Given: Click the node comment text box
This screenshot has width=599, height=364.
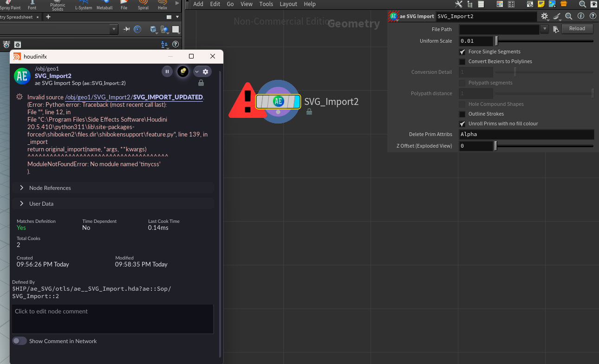Looking at the screenshot, I should pos(113,319).
